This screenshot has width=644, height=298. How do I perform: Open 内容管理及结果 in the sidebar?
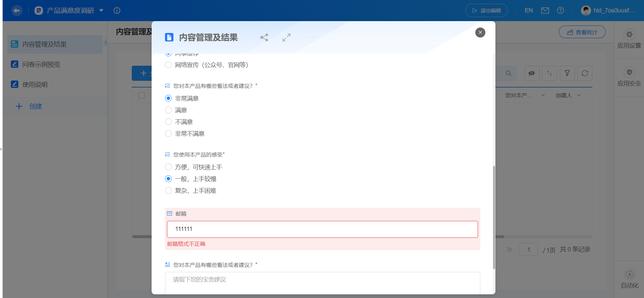(55, 44)
